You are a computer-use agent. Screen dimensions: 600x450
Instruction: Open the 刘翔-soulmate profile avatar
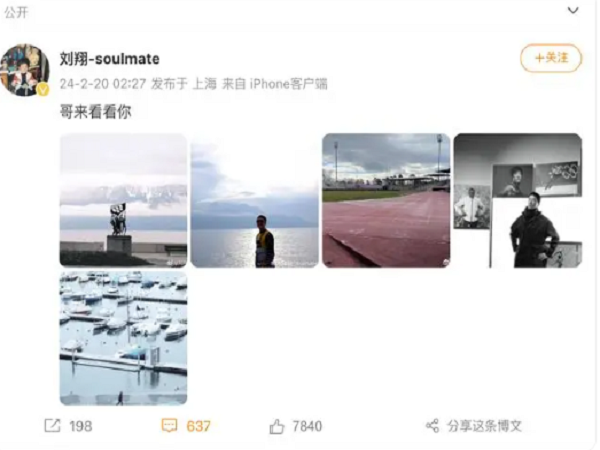click(x=25, y=70)
